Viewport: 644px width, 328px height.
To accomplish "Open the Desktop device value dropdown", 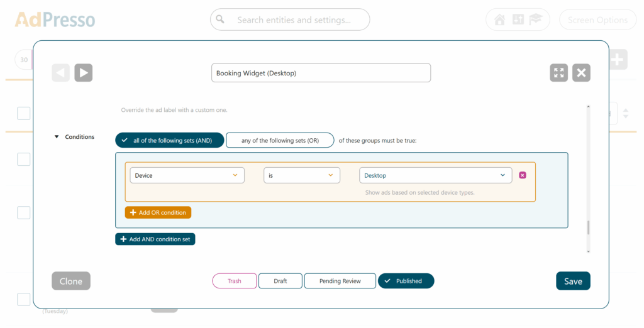I will 435,175.
